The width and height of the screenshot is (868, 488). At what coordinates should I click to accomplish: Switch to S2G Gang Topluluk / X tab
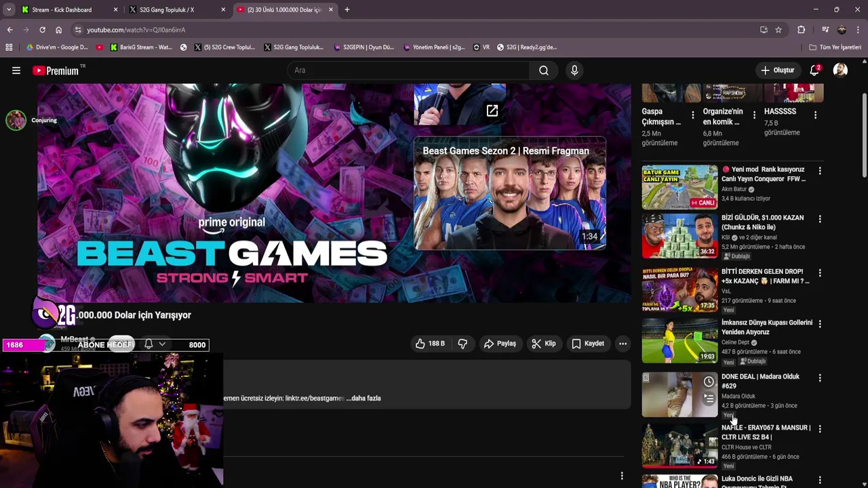167,9
